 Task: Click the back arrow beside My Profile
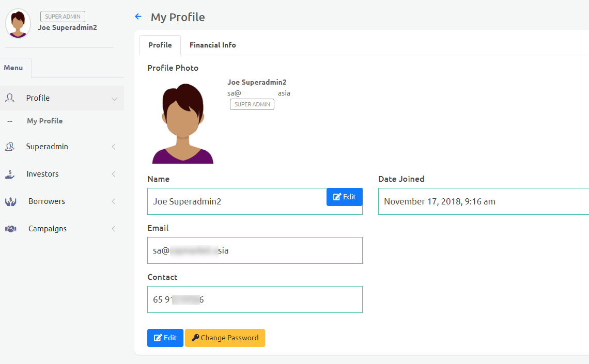coord(138,17)
